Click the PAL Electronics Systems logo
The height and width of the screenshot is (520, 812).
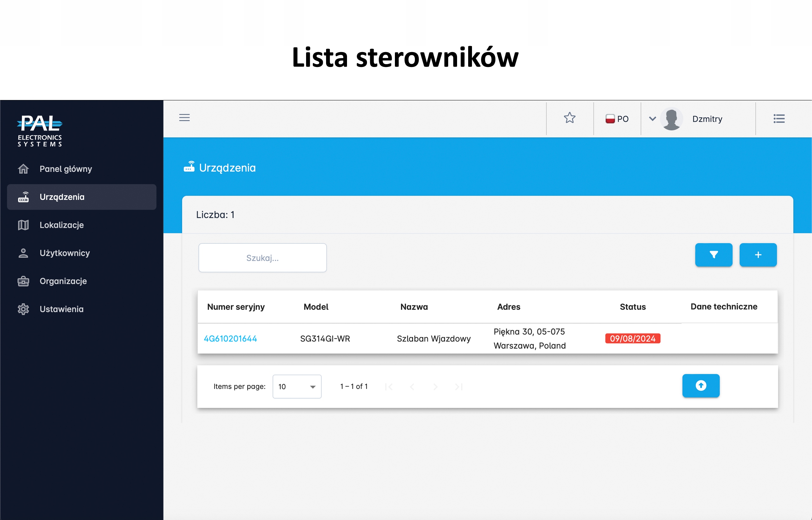coord(40,130)
